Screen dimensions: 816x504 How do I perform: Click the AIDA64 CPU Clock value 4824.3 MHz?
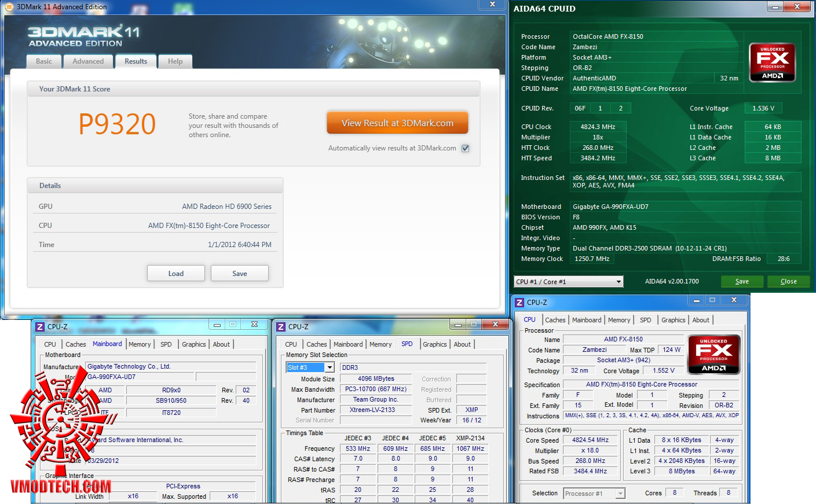pyautogui.click(x=598, y=127)
